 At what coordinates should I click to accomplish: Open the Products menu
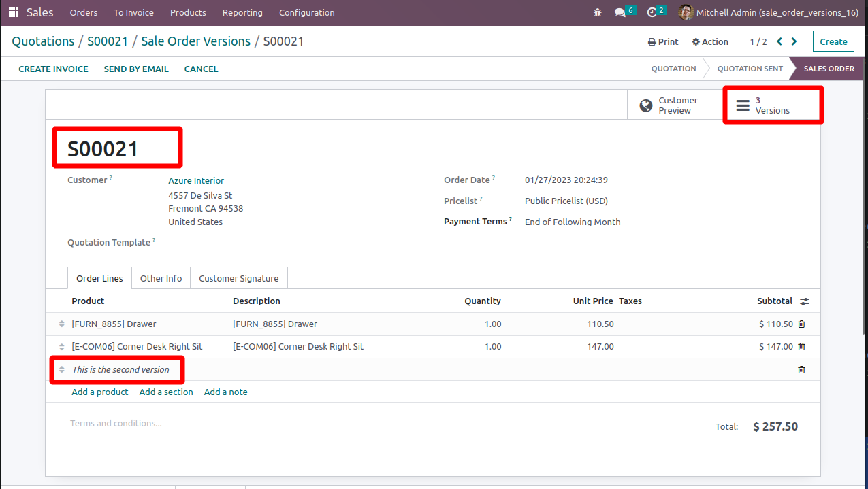(188, 12)
